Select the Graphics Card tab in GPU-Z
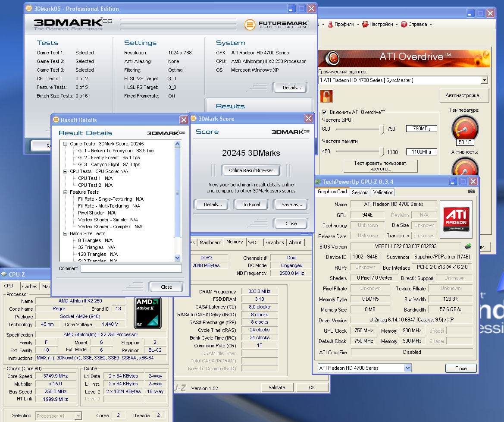 click(332, 192)
